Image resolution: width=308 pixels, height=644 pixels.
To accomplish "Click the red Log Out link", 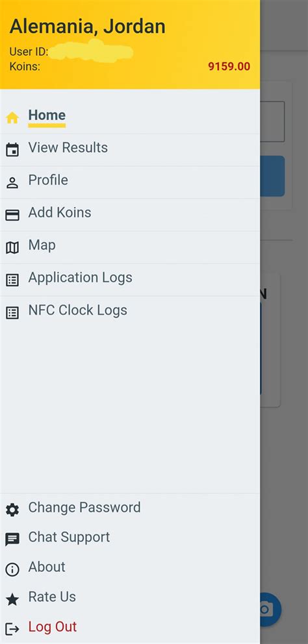I will click(53, 626).
